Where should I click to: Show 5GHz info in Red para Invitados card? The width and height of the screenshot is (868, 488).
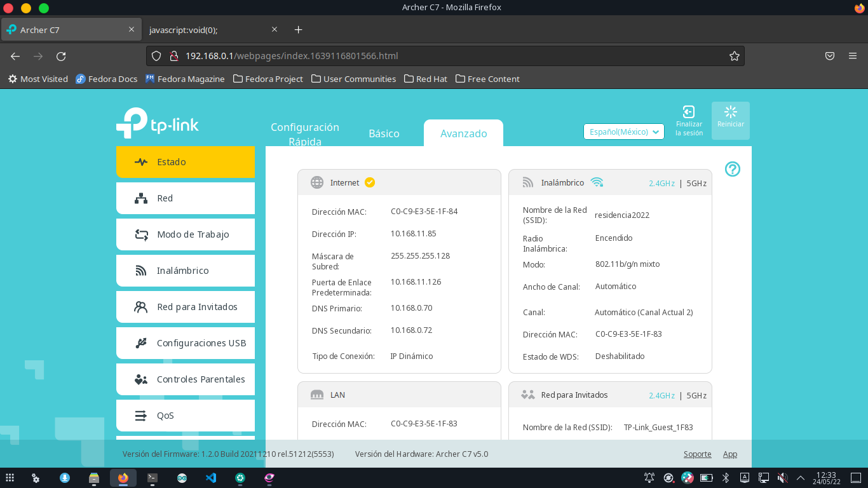coord(696,395)
